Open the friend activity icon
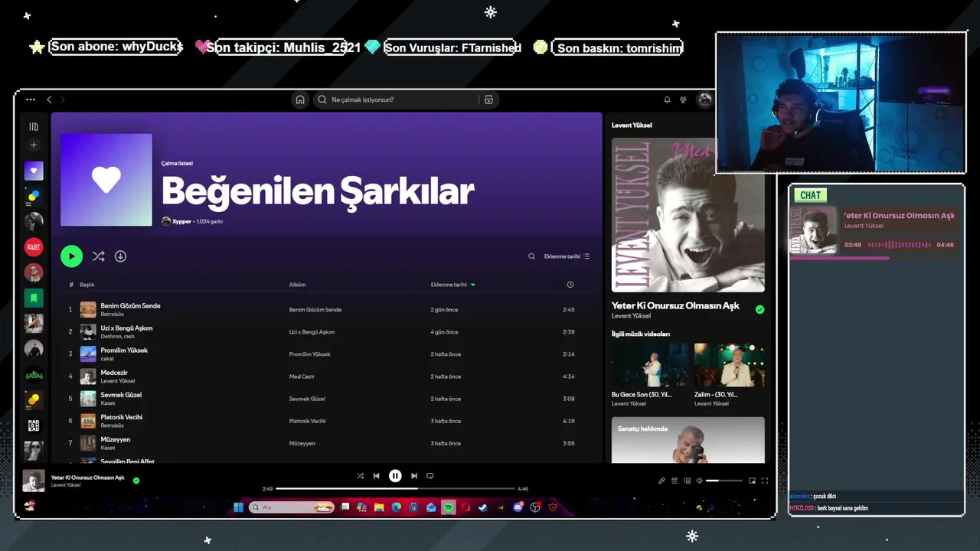Screen dimensions: 980x551 click(683, 99)
